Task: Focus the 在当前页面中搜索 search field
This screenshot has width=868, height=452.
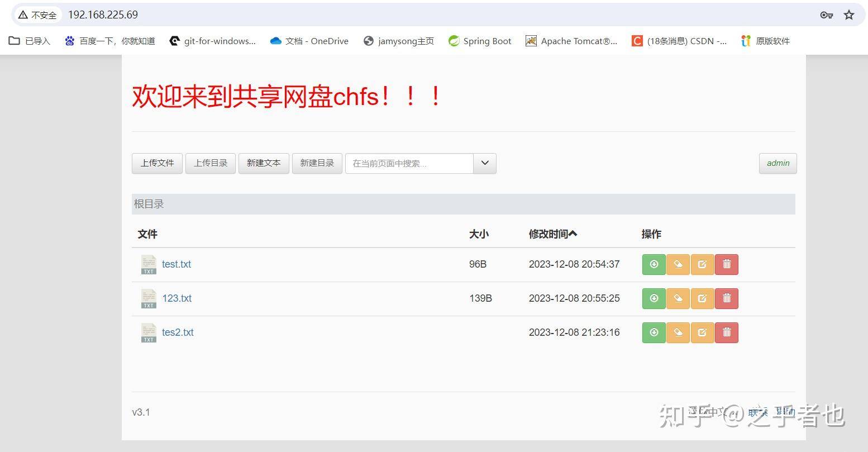Action: point(409,163)
